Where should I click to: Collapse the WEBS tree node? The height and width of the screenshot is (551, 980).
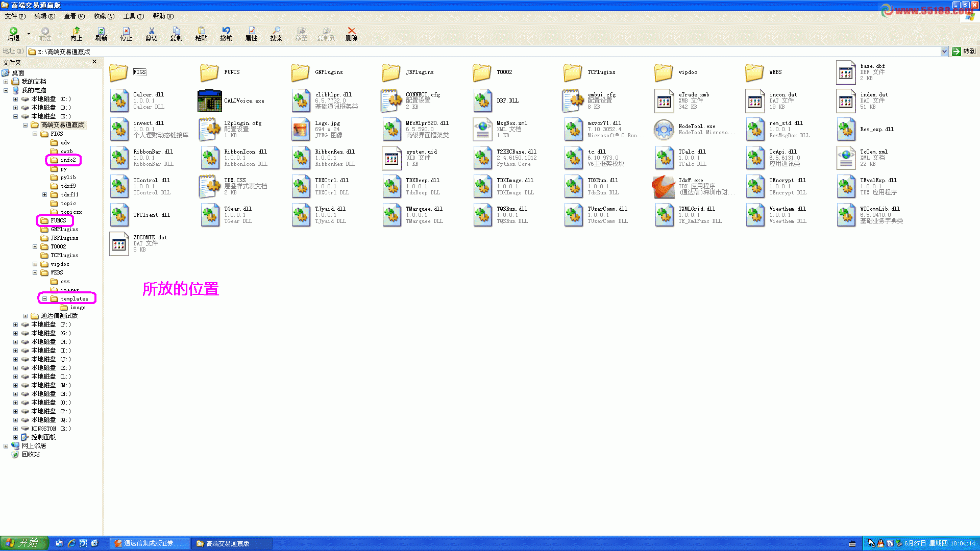click(x=35, y=272)
